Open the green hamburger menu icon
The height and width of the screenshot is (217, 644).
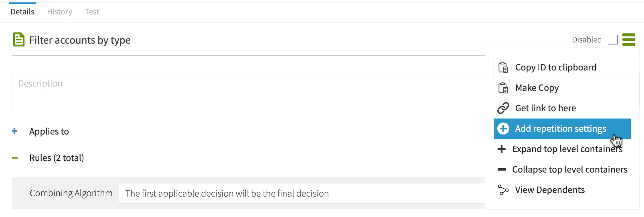[x=628, y=40]
